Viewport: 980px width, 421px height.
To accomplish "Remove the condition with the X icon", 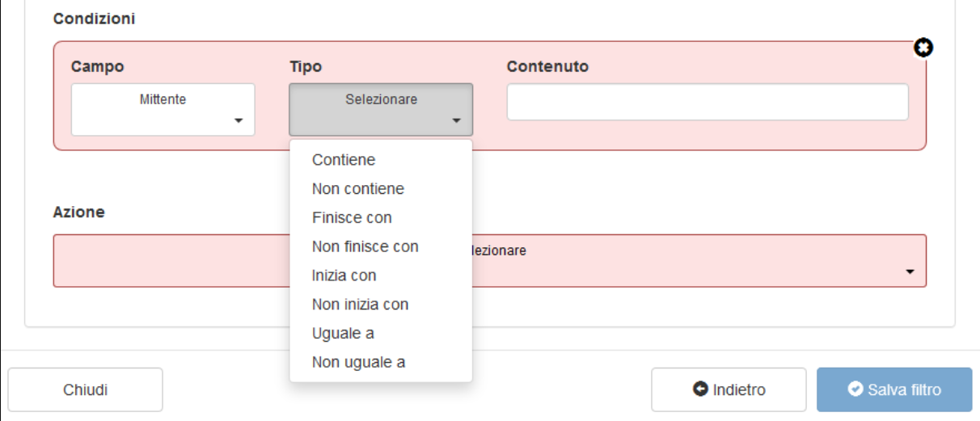I will [x=923, y=48].
